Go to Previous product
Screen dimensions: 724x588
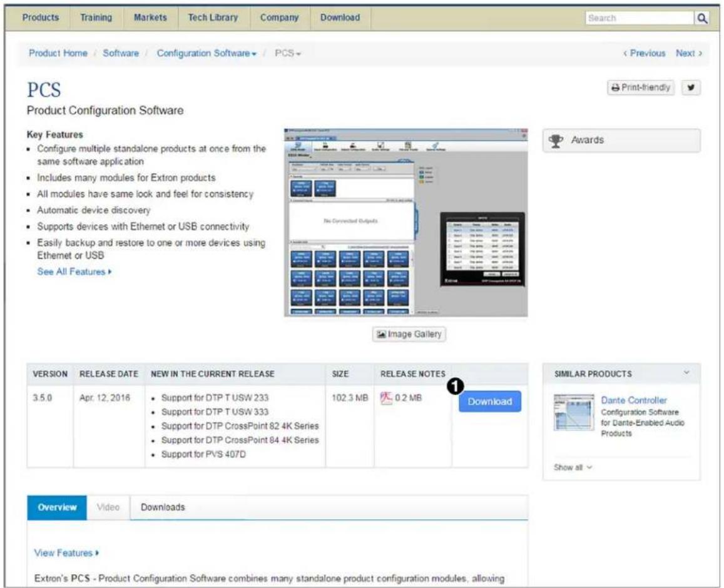pyautogui.click(x=644, y=53)
